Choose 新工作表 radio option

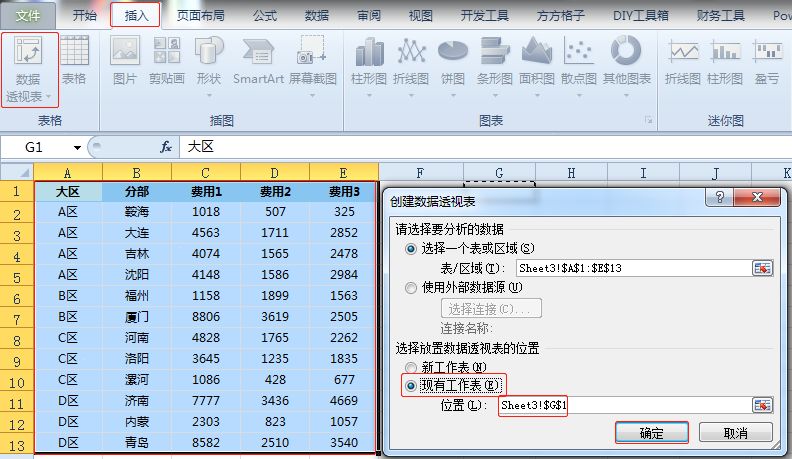point(411,367)
